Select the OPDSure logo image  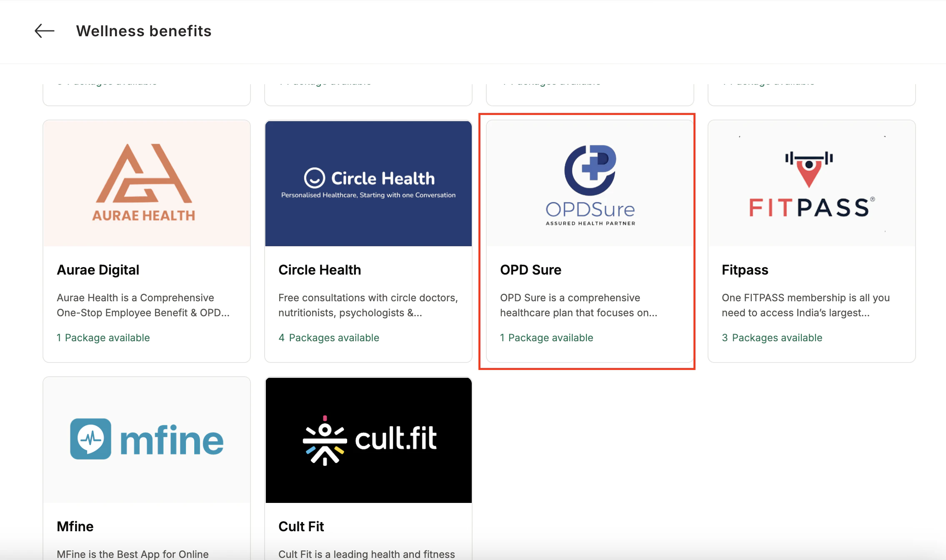[590, 183]
